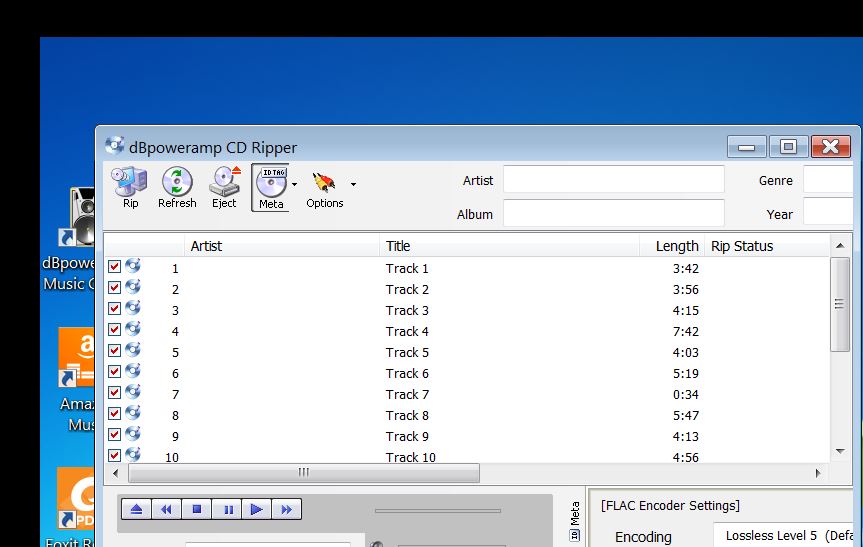The height and width of the screenshot is (547, 863).
Task: Click the Length column header
Action: (x=676, y=246)
